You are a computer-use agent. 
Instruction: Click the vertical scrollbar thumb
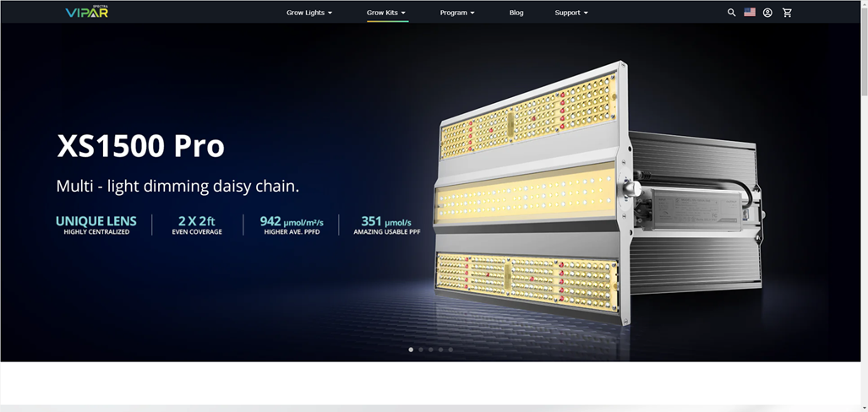[x=863, y=51]
